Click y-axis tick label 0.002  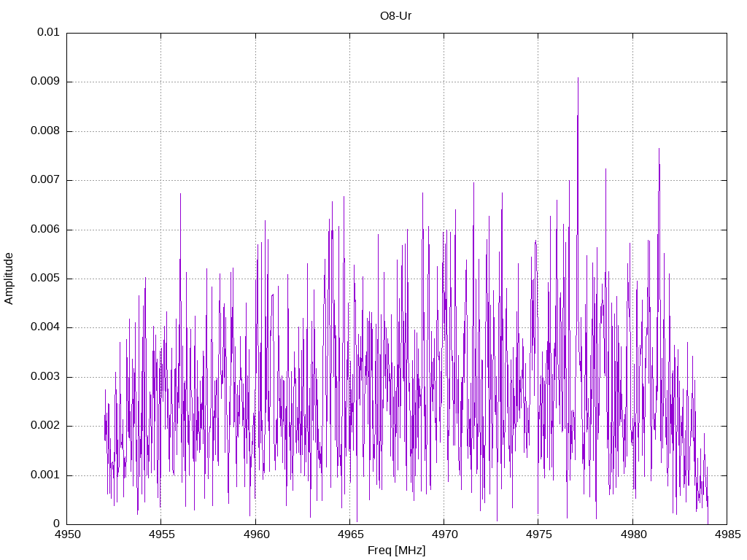[45, 426]
